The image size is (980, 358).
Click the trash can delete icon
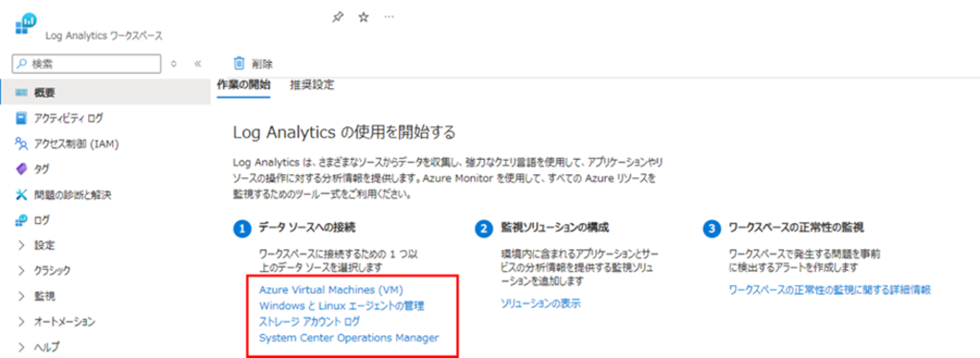point(238,63)
